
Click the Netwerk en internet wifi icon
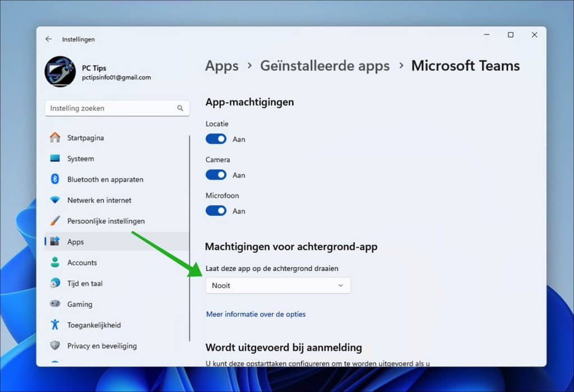[55, 200]
